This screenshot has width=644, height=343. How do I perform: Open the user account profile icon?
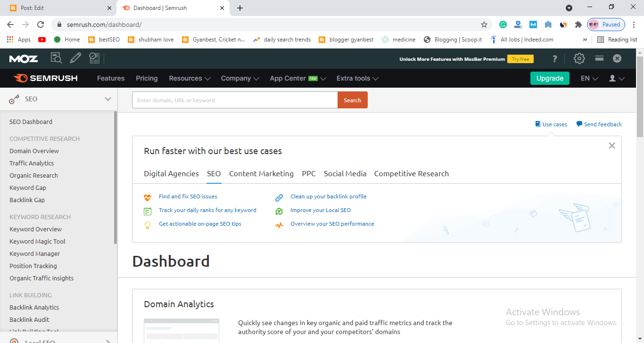click(612, 78)
